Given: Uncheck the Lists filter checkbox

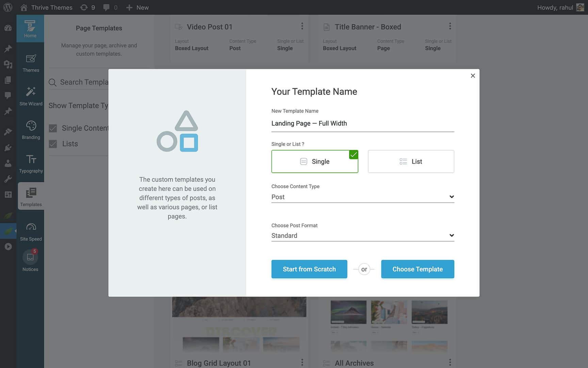Looking at the screenshot, I should point(53,144).
